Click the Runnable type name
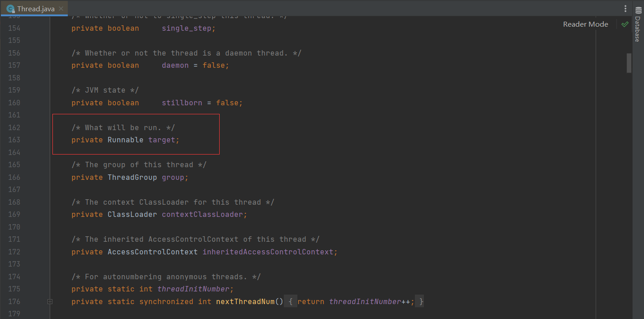The width and height of the screenshot is (644, 319). [x=125, y=140]
